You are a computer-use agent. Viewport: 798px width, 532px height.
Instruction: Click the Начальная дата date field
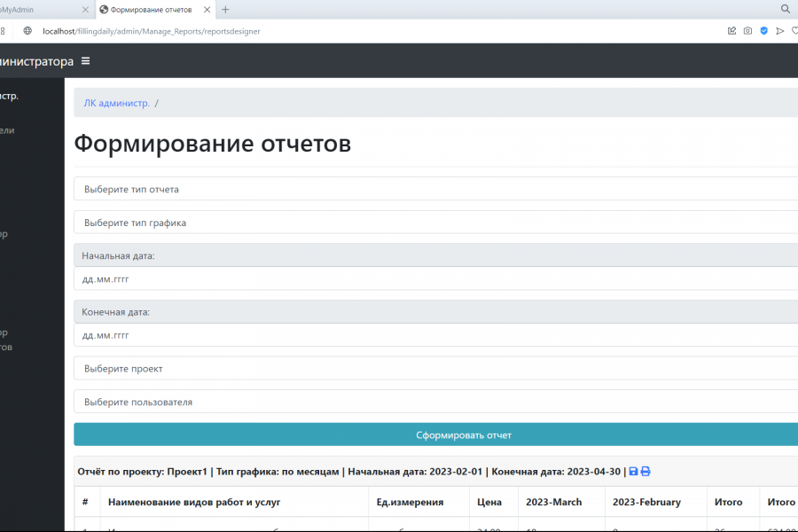pos(435,279)
